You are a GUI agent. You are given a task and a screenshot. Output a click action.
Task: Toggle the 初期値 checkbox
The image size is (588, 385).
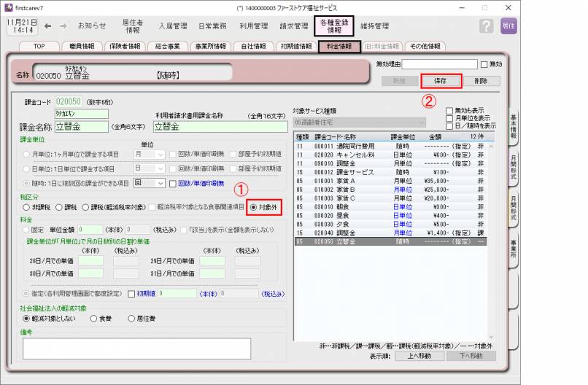[x=131, y=294]
